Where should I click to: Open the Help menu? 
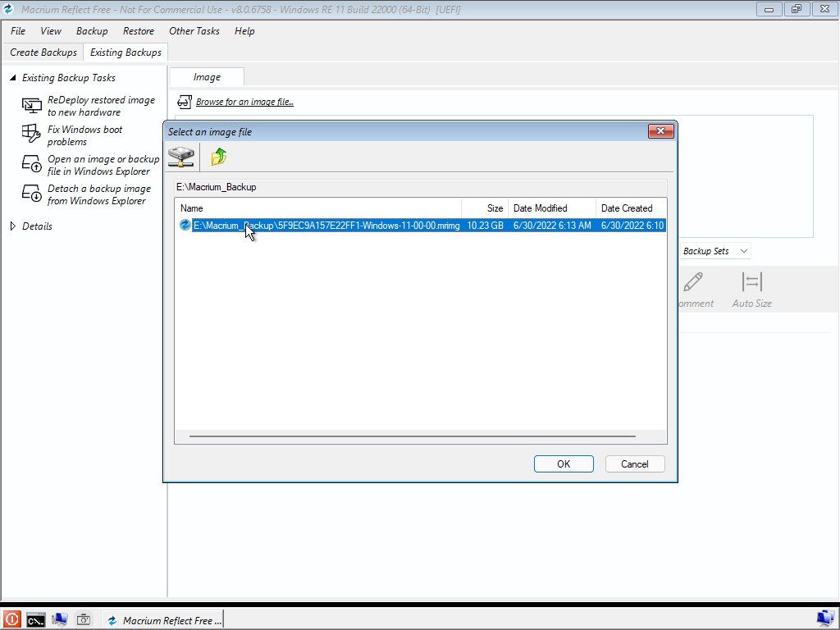click(244, 31)
